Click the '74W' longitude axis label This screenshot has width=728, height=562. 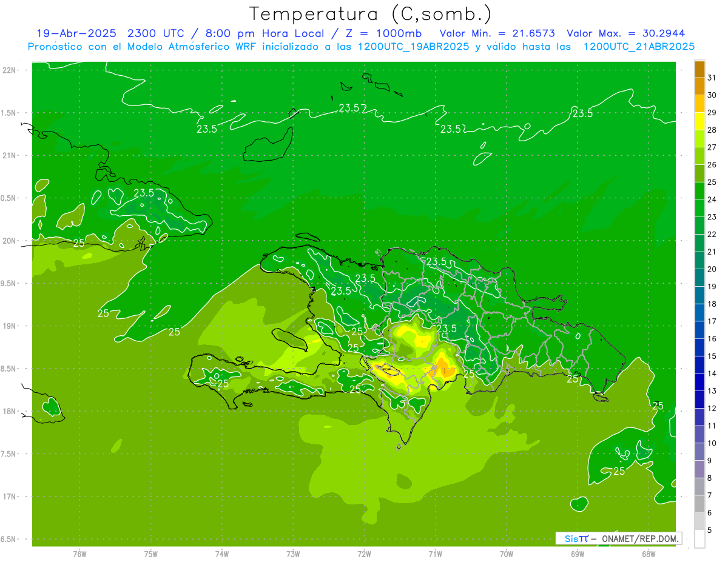[221, 554]
